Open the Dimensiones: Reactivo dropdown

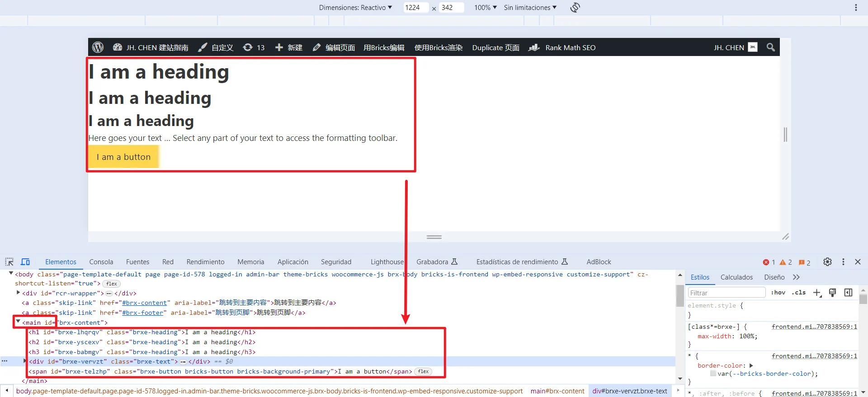tap(355, 8)
